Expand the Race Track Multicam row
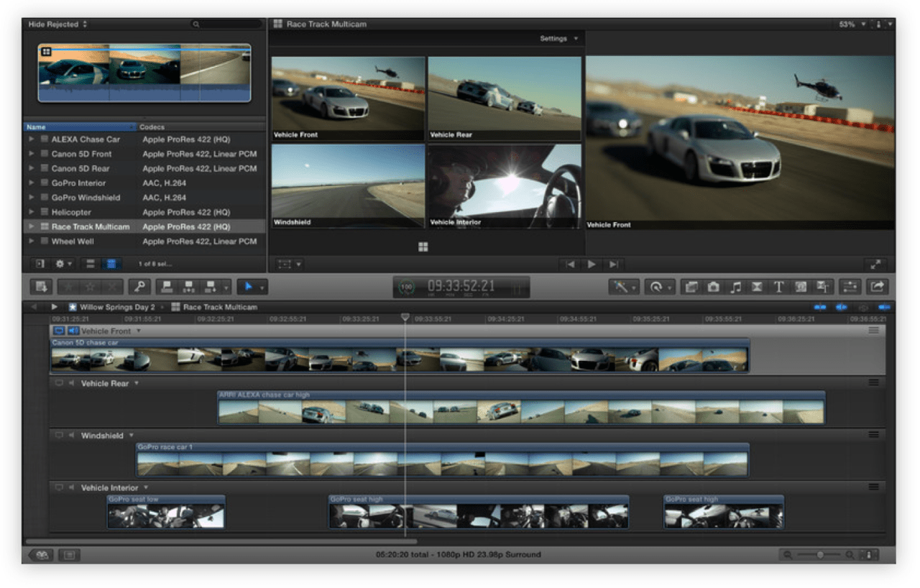The width and height of the screenshot is (920, 588). click(x=32, y=226)
